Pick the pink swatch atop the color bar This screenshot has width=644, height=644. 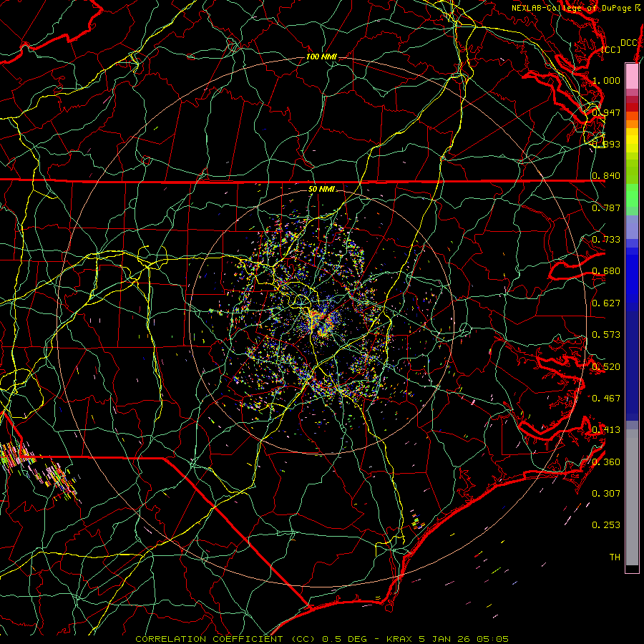pos(632,76)
